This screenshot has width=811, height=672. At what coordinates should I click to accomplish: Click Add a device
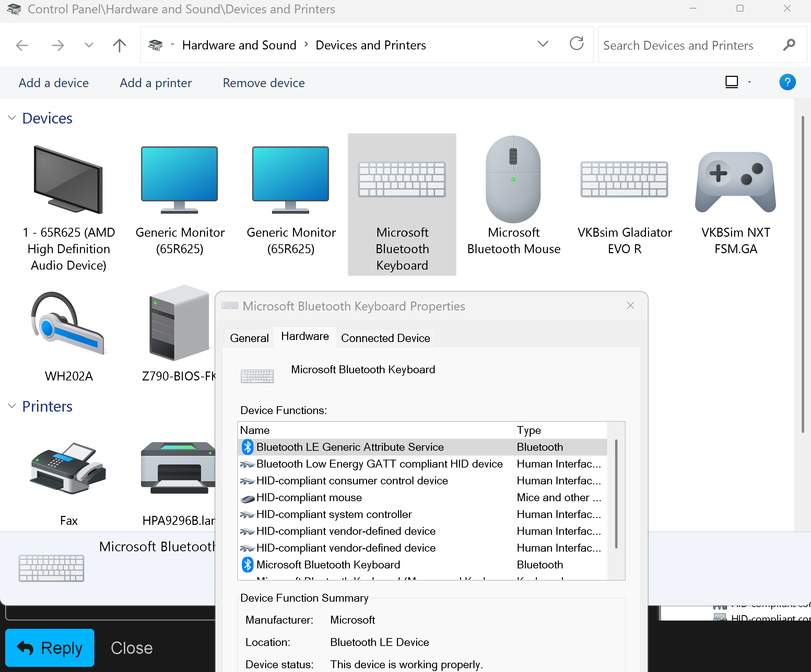point(54,83)
